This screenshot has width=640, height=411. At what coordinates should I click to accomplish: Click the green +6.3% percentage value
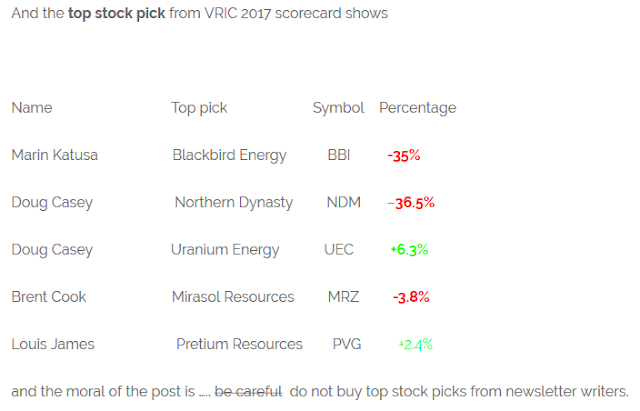[x=409, y=250]
